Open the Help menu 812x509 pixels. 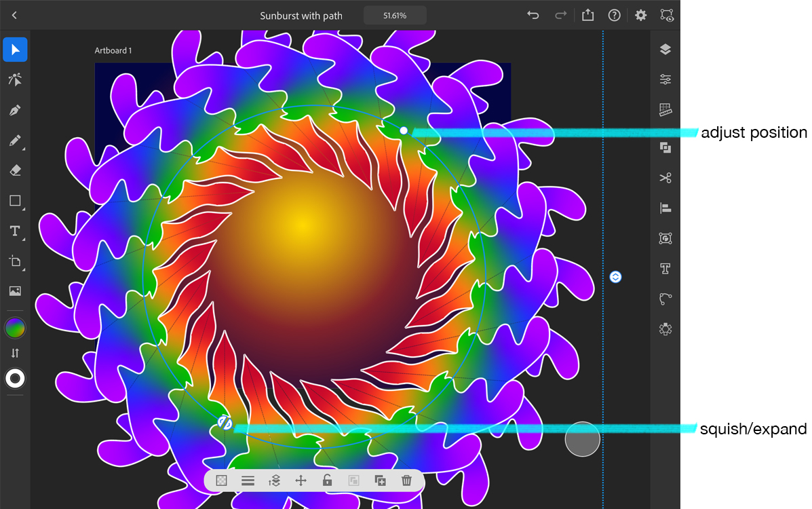point(614,14)
